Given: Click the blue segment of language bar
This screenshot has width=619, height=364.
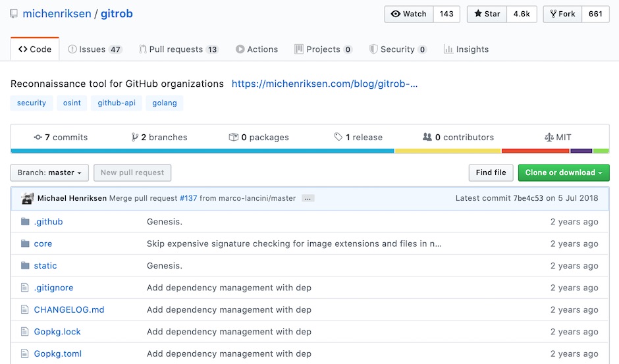Looking at the screenshot, I should point(203,151).
